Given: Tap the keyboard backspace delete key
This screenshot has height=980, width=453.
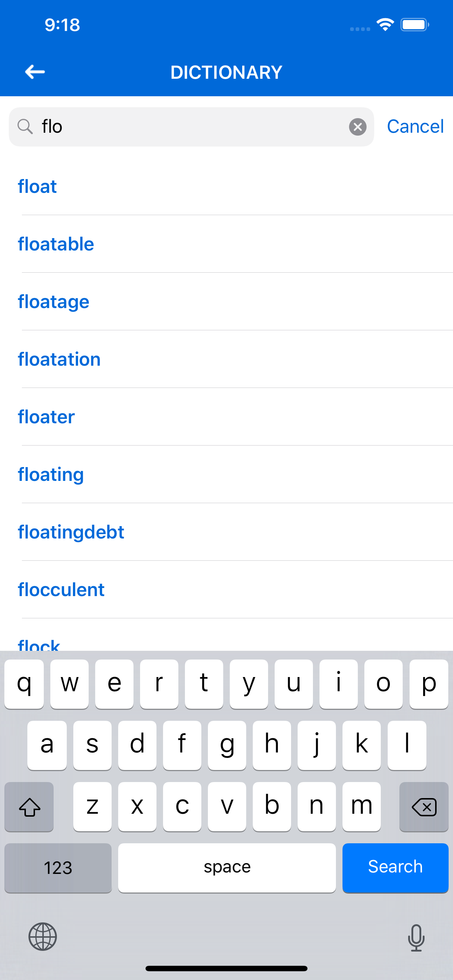Looking at the screenshot, I should point(424,806).
